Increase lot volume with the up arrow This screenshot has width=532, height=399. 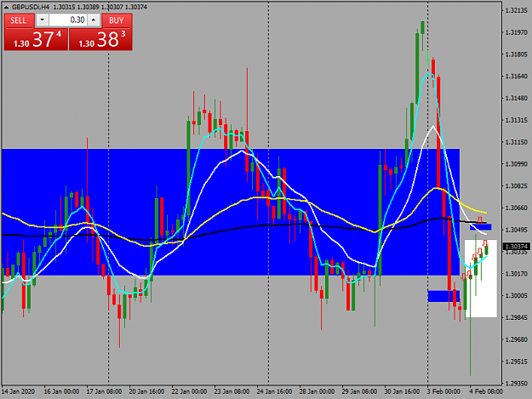tap(94, 20)
